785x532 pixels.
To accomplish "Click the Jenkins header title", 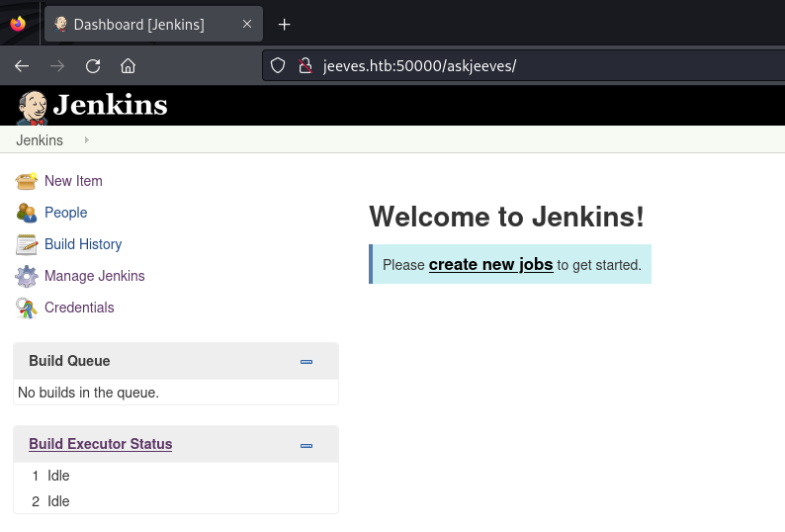I will click(110, 105).
